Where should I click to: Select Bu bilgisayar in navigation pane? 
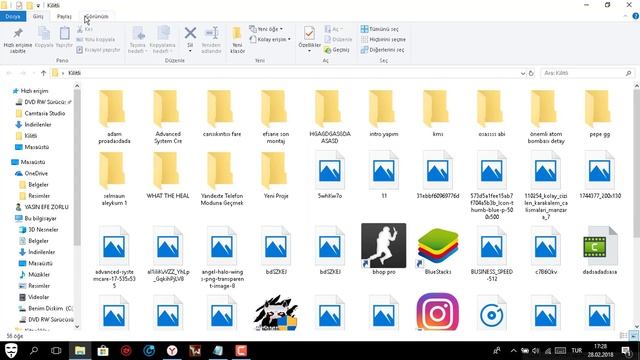[40, 218]
